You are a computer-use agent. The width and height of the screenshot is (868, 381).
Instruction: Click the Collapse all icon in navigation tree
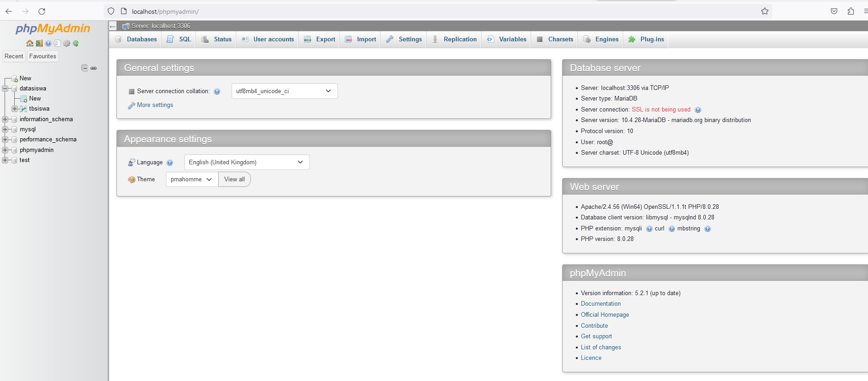[x=84, y=68]
